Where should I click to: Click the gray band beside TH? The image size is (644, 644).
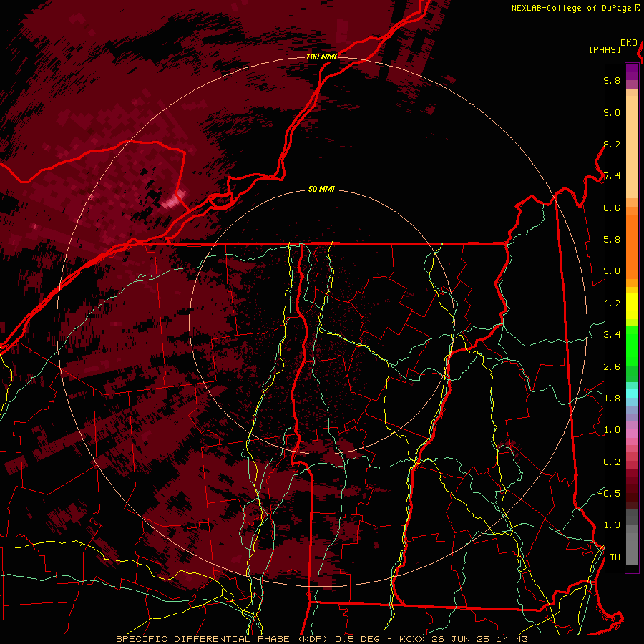pyautogui.click(x=632, y=548)
